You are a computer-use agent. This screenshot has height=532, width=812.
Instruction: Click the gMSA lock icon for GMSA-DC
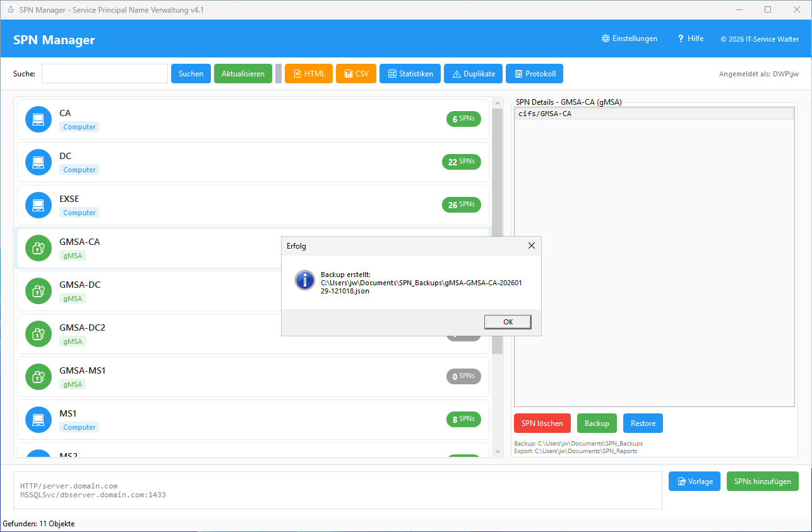coord(38,291)
